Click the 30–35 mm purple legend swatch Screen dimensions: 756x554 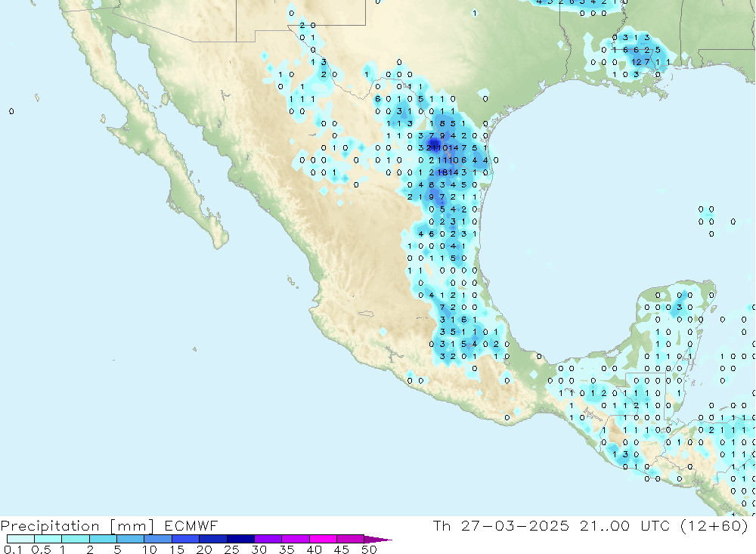pos(268,539)
